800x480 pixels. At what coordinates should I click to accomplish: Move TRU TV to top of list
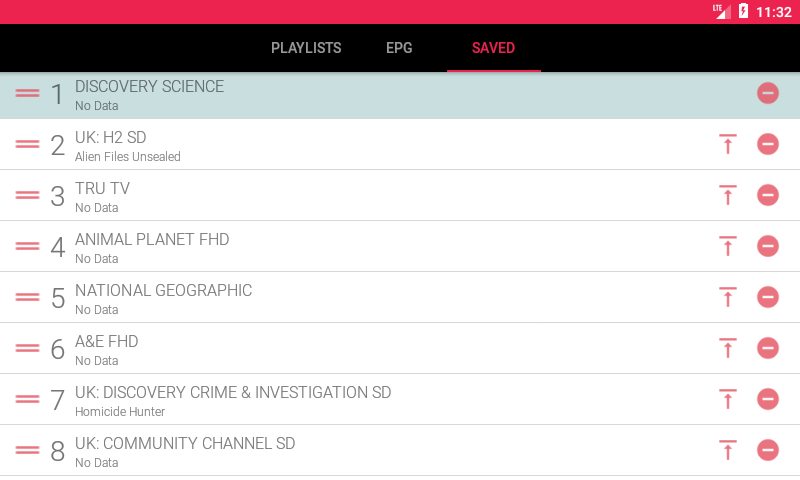(x=728, y=195)
